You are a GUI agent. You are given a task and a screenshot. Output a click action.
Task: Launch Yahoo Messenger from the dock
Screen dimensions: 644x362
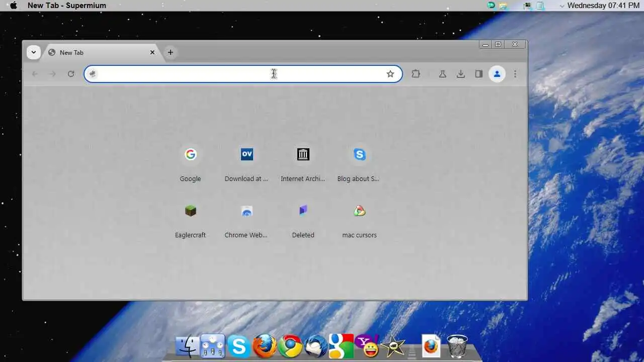[367, 346]
